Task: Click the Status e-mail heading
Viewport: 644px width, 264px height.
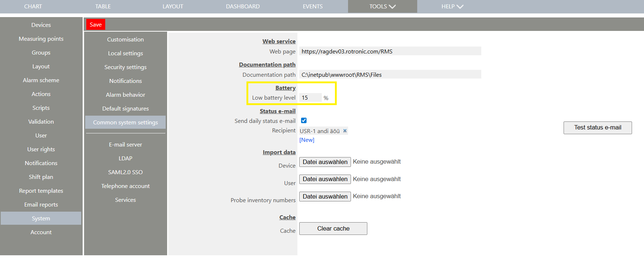Action: (277, 111)
